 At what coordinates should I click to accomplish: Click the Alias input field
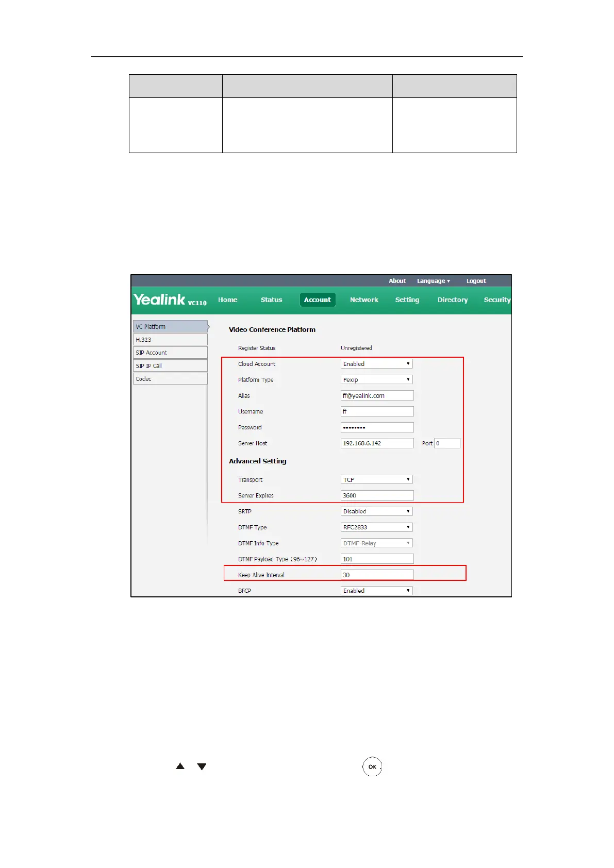[x=377, y=396]
